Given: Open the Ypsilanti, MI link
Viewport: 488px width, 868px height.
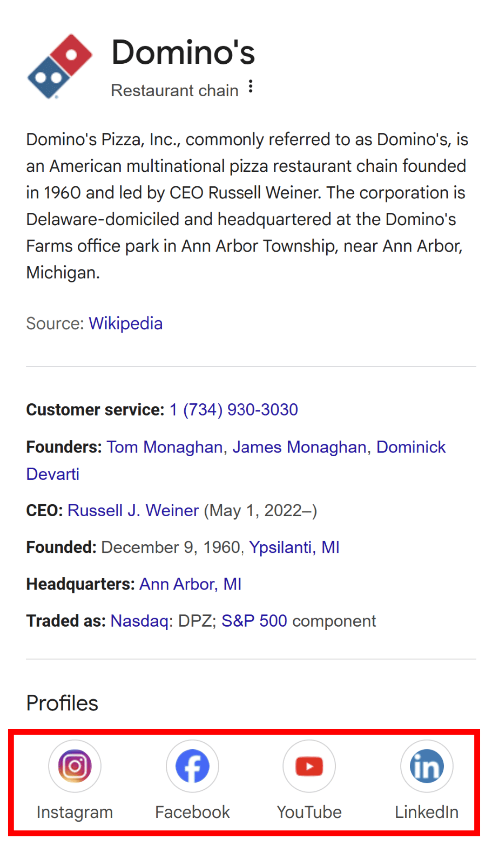Looking at the screenshot, I should coord(295,547).
